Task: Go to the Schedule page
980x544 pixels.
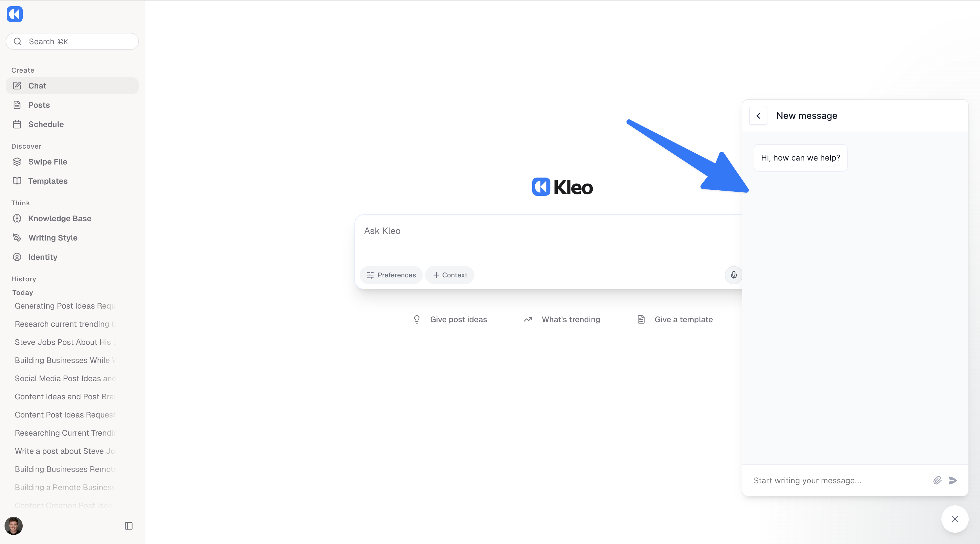Action: [46, 125]
